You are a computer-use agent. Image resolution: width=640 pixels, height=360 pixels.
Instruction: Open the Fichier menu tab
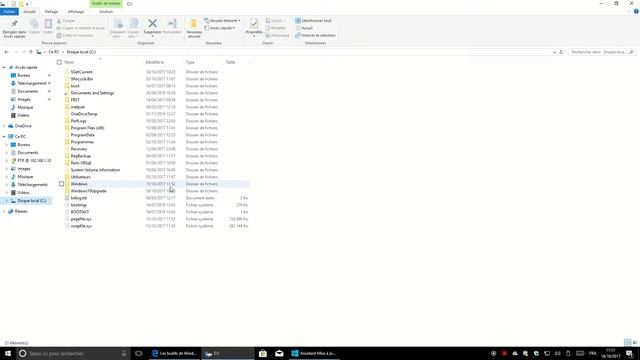(x=9, y=12)
